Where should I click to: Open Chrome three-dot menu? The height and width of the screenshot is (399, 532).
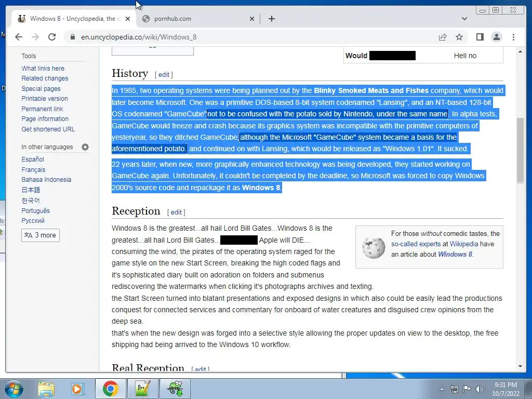513,37
